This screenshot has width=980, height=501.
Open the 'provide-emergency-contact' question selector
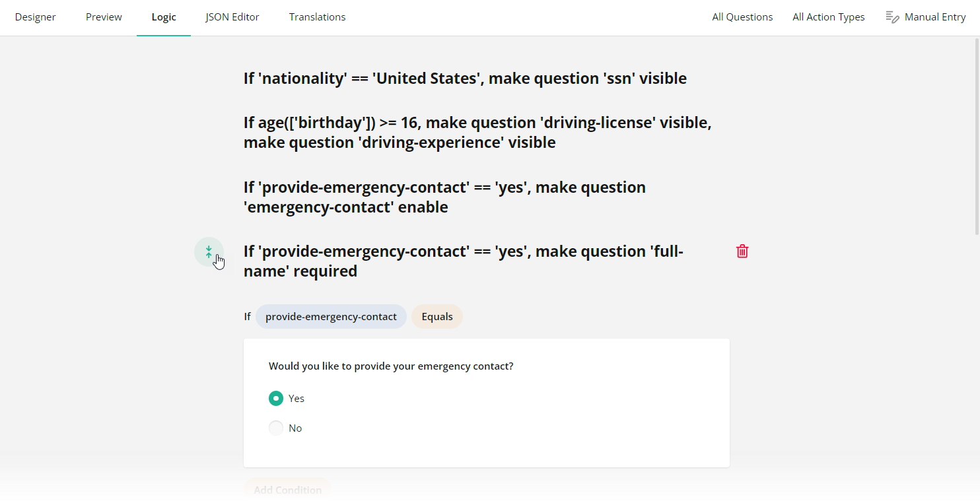[331, 316]
